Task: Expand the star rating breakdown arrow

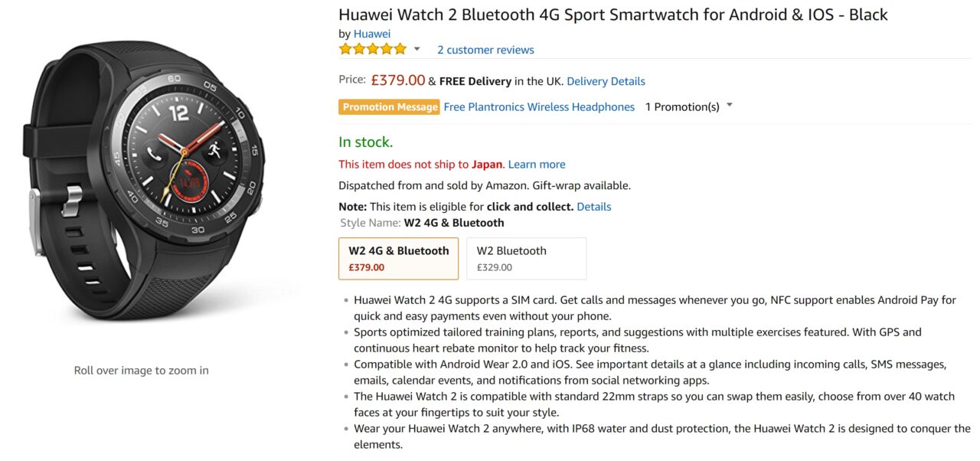Action: point(417,49)
